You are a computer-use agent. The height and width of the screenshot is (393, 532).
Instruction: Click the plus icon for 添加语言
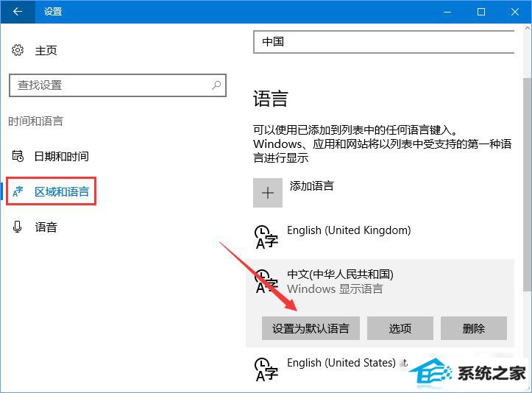pos(268,193)
